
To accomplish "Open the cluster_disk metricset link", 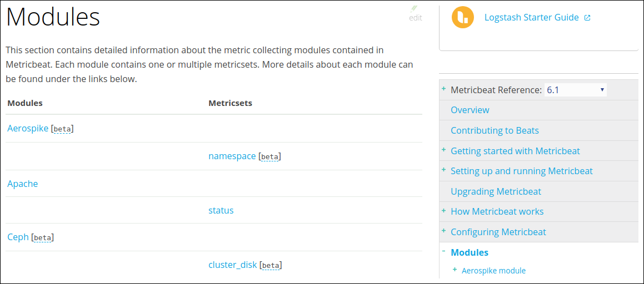I will (233, 265).
